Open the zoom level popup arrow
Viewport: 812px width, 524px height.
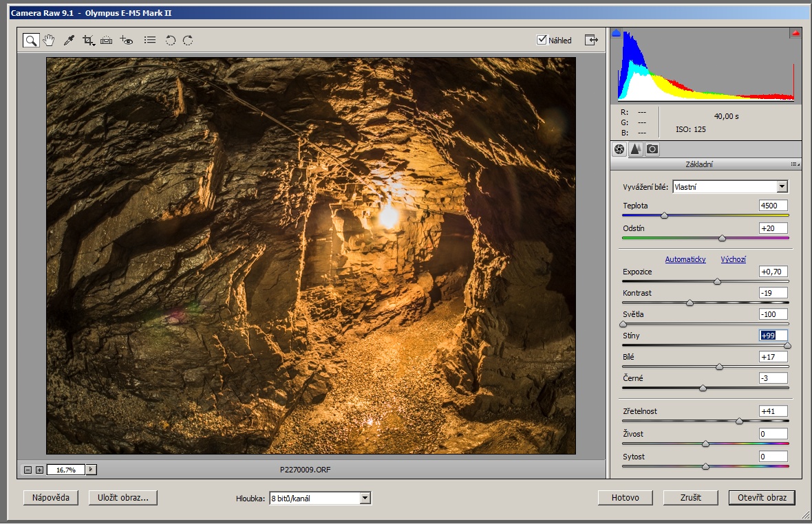92,470
